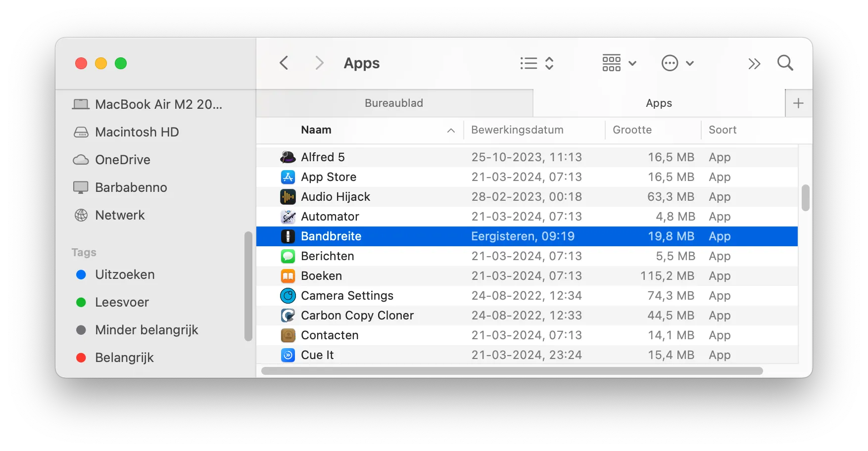Select the Boeken name
868x451 pixels.
(322, 276)
